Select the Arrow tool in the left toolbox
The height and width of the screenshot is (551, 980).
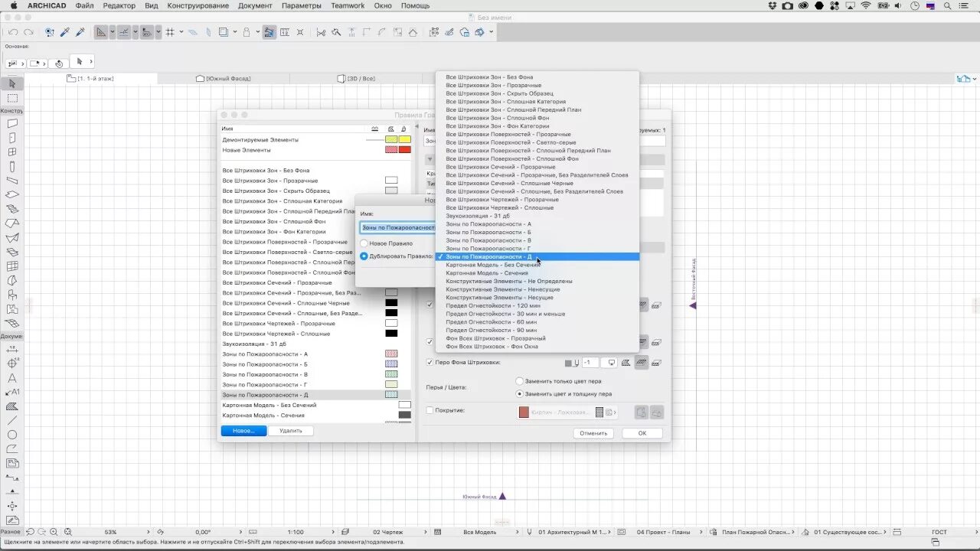pyautogui.click(x=12, y=83)
